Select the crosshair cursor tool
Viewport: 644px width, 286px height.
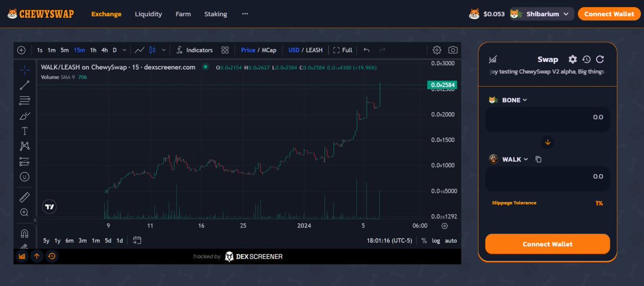click(25, 70)
